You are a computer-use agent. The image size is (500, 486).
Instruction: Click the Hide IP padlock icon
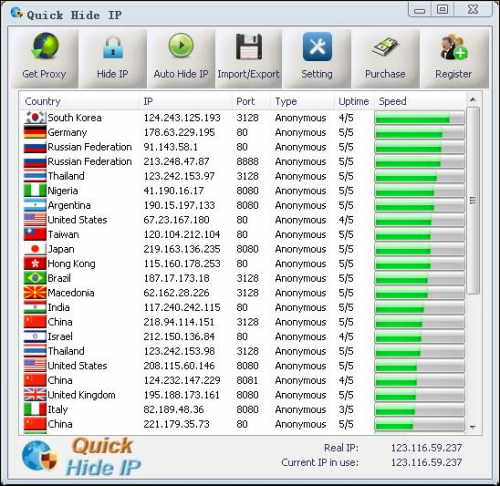113,48
